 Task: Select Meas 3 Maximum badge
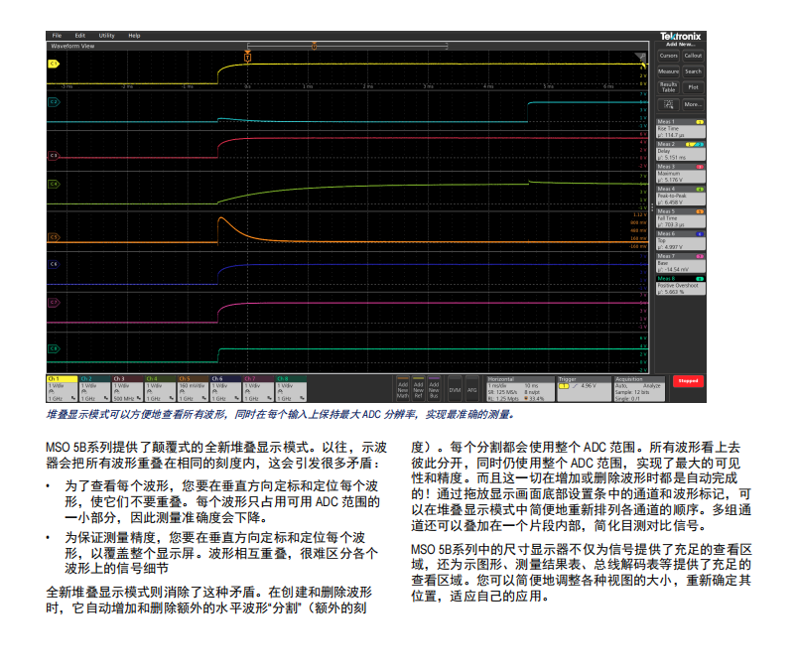pyautogui.click(x=681, y=174)
